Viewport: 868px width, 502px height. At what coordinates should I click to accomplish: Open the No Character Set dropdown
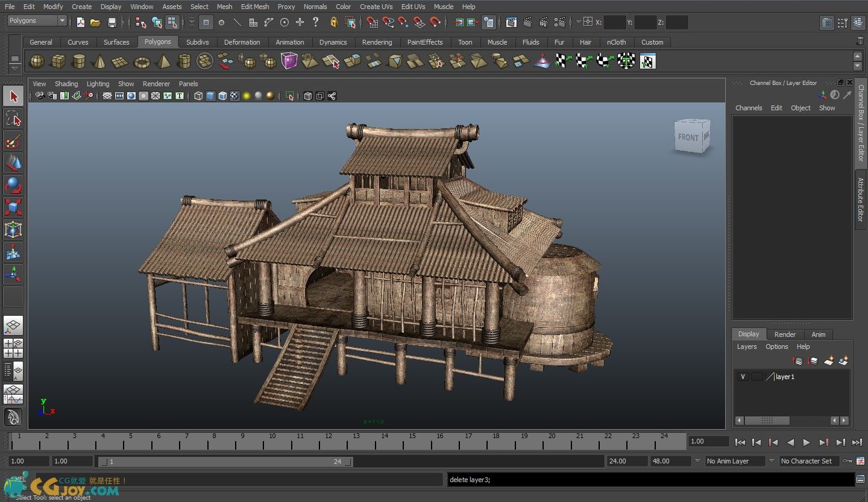(809, 461)
